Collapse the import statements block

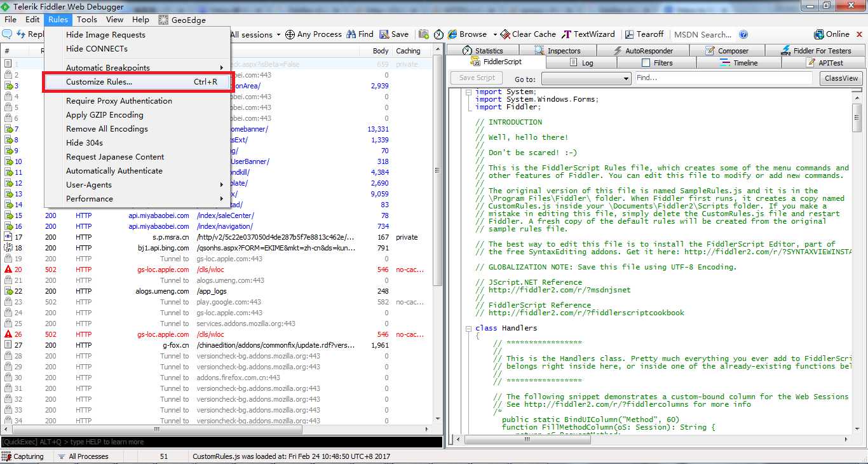coord(468,92)
